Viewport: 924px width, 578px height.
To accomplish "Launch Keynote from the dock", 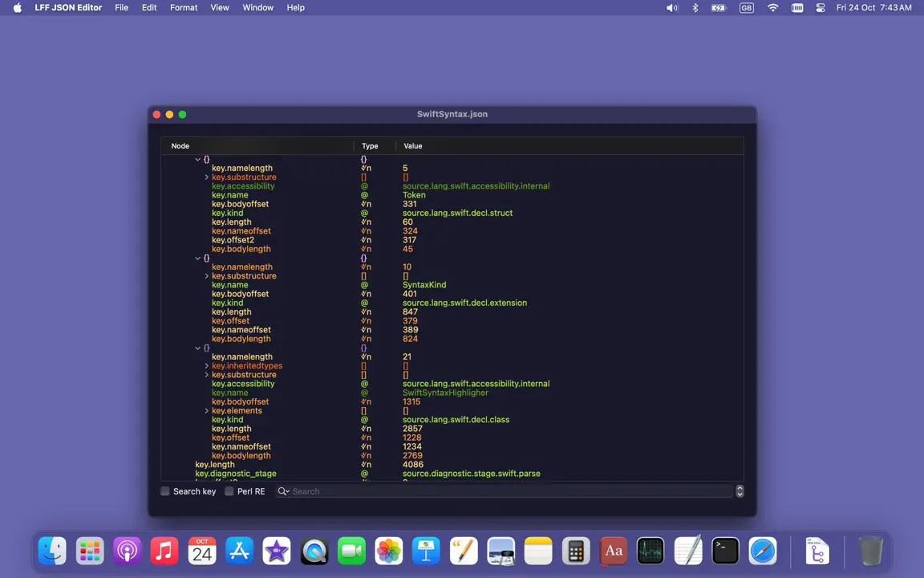I will (426, 551).
